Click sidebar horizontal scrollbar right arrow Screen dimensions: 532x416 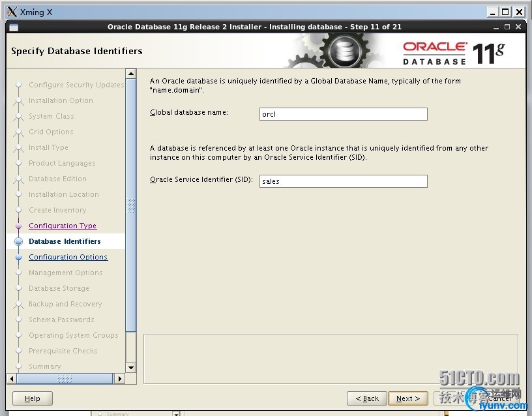(x=119, y=378)
